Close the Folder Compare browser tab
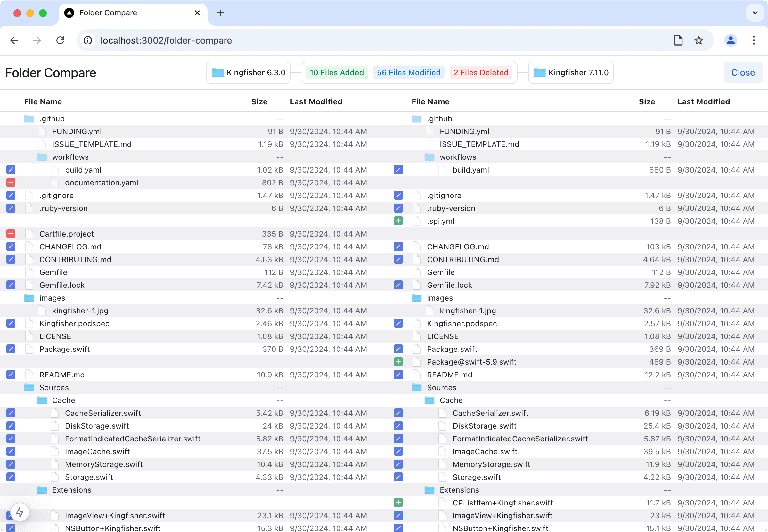The height and width of the screenshot is (532, 768). pos(197,13)
